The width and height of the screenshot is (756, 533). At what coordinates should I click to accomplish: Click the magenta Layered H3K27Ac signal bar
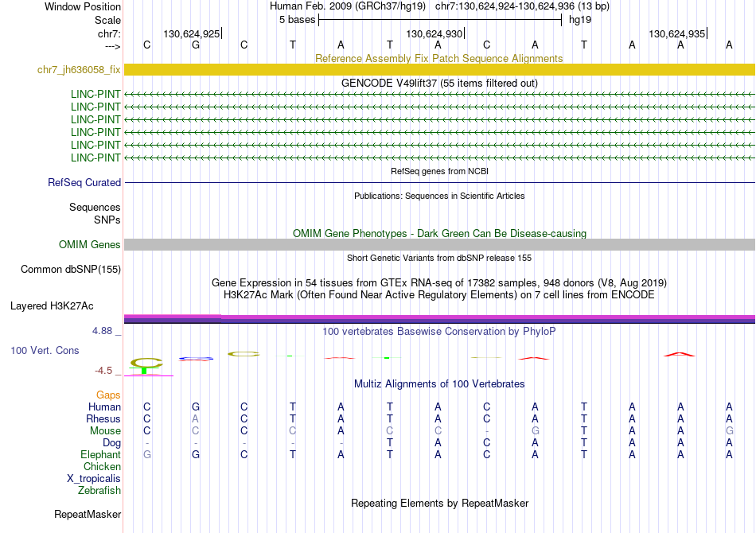[x=439, y=318]
